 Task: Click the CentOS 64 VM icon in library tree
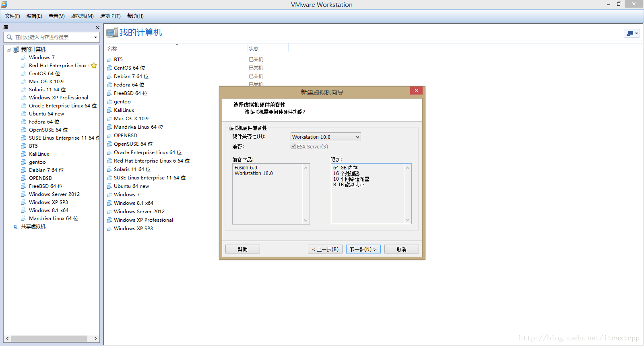(x=24, y=74)
